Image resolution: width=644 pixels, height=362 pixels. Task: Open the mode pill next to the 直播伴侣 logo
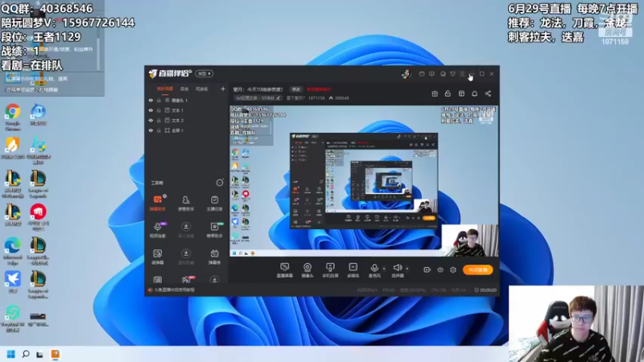204,74
